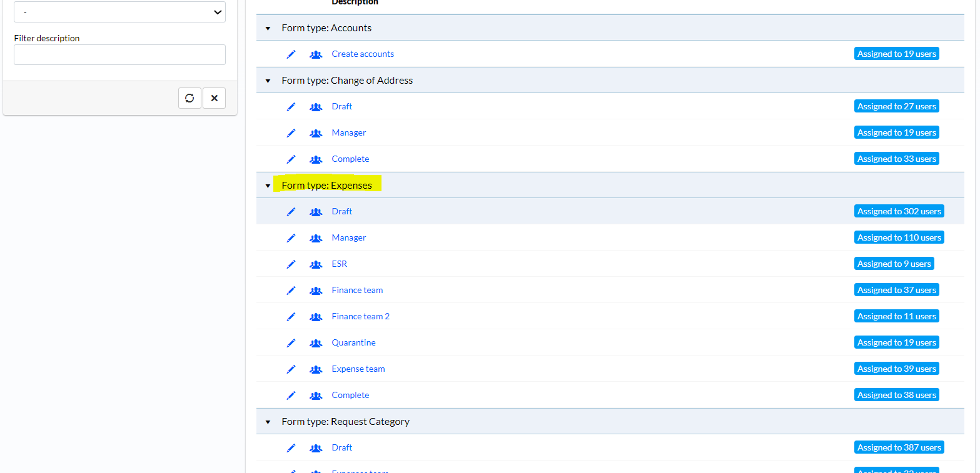The image size is (980, 473).
Task: Open the dropdown showing a dash
Action: point(119,12)
